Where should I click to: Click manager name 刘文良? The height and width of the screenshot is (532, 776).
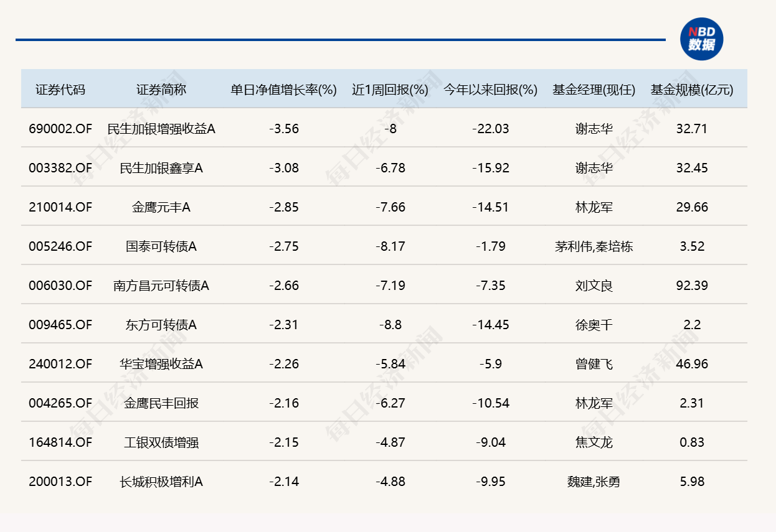click(x=594, y=286)
